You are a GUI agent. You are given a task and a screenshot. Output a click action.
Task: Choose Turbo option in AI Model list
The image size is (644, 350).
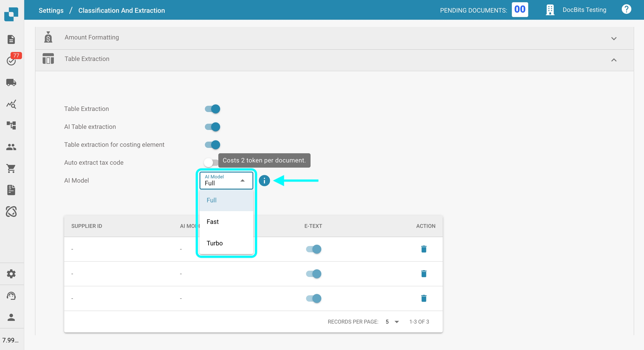pyautogui.click(x=214, y=243)
